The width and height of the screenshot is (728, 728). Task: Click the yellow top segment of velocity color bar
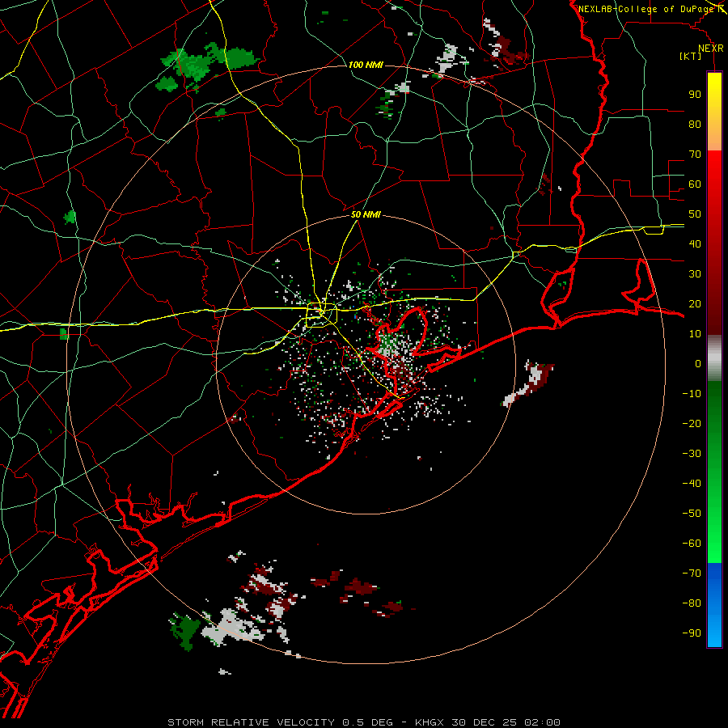714,112
